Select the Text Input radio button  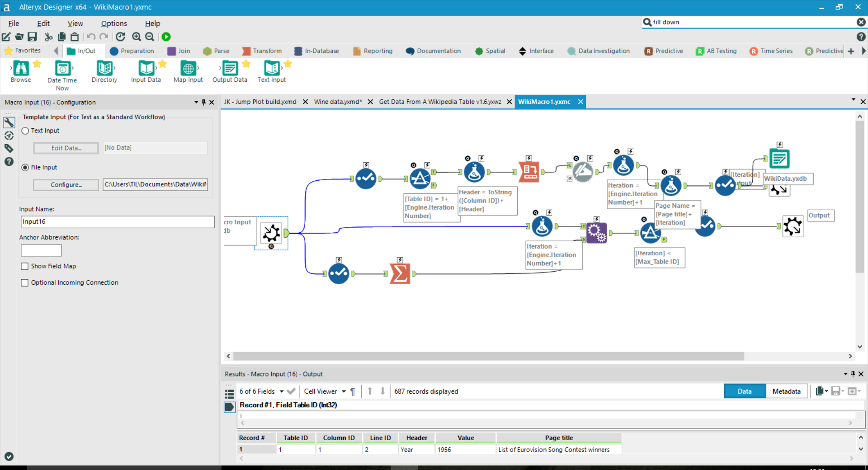tap(25, 131)
